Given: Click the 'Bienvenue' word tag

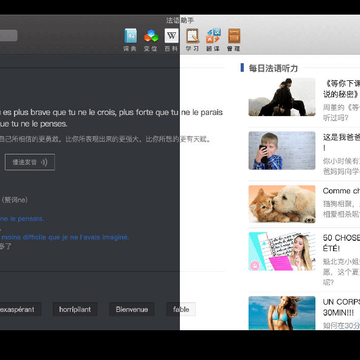Looking at the screenshot, I should click(x=132, y=309).
